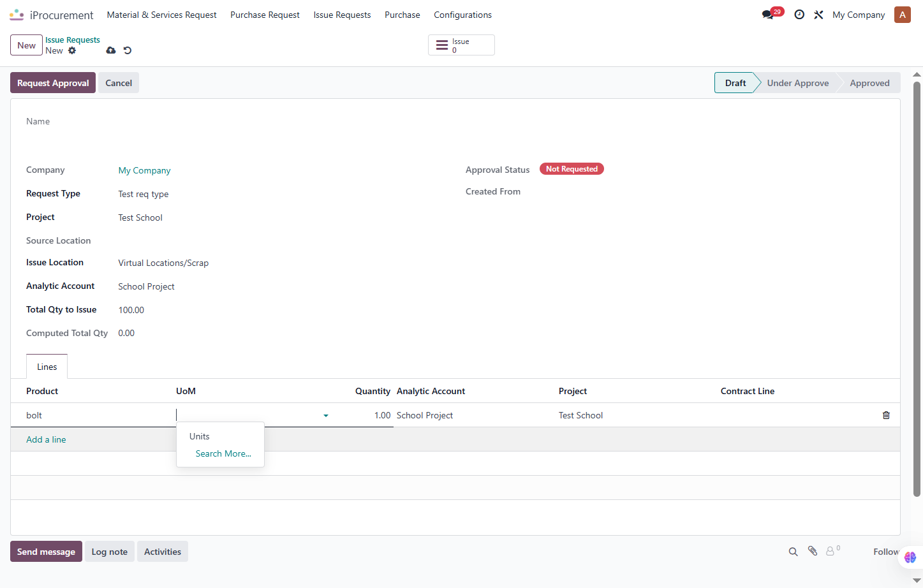Viewport: 923px width, 588px height.
Task: Open the user avatar A menu
Action: [903, 15]
